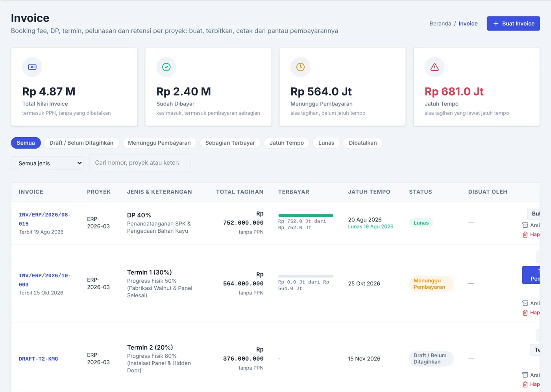Click the due date 15 Nov 2026

coord(364,359)
